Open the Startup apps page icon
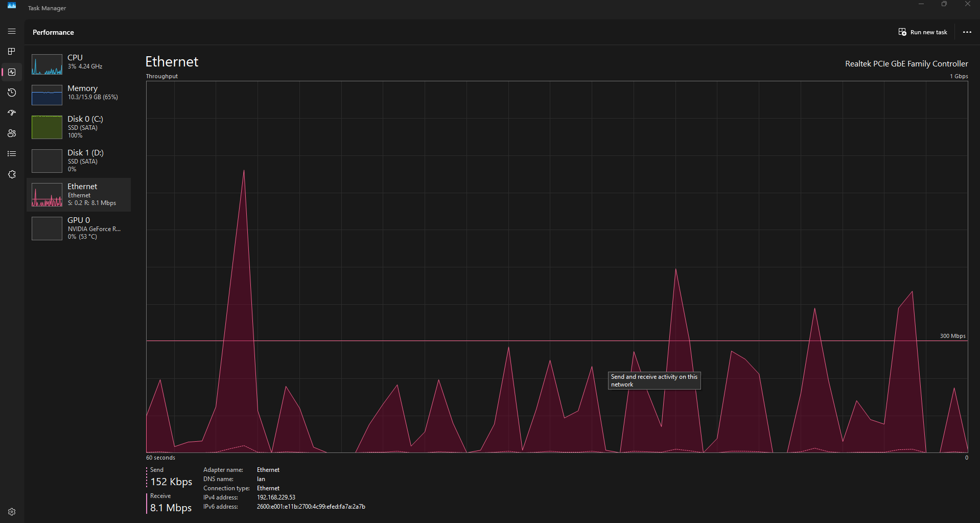This screenshot has height=523, width=980. pos(11,113)
